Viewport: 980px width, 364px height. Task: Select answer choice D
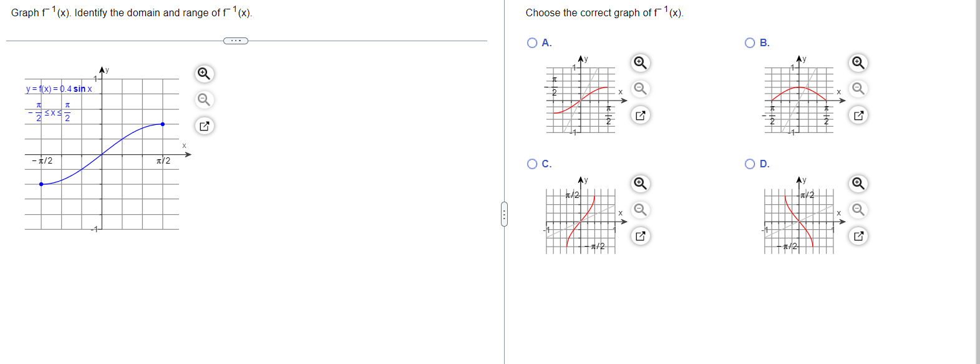749,164
